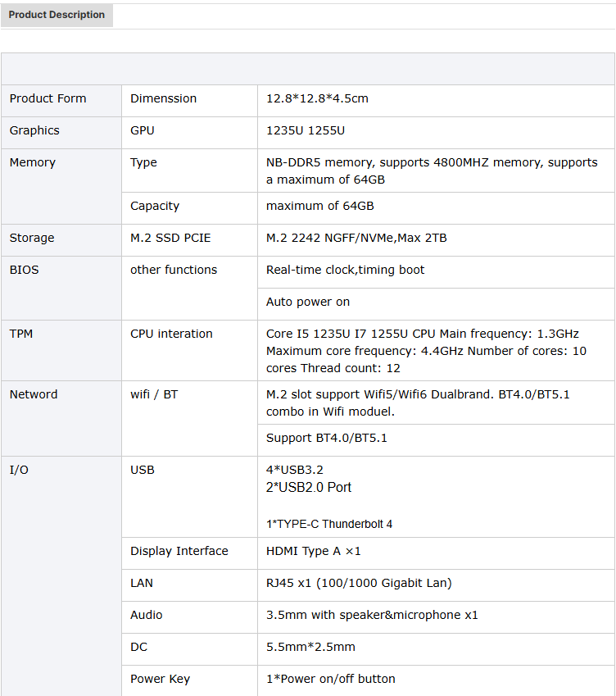The height and width of the screenshot is (696, 616).
Task: Click the 1*TYPE-C Thunderbolt 4 text
Action: coord(329,524)
